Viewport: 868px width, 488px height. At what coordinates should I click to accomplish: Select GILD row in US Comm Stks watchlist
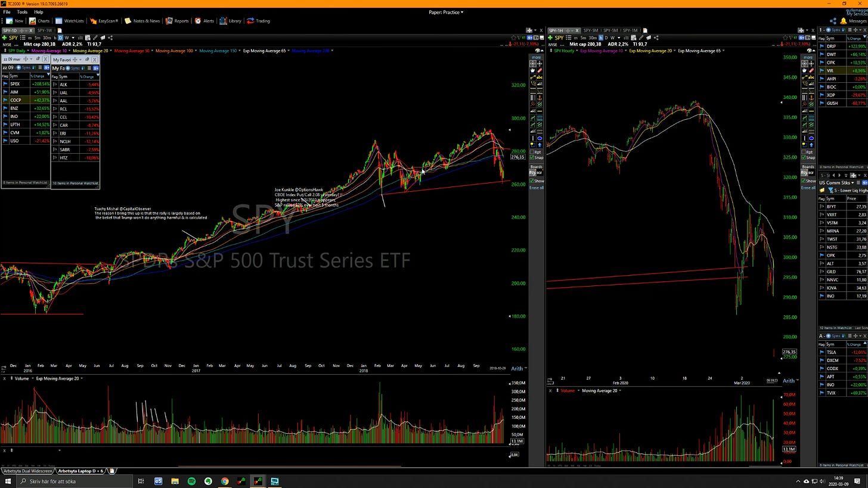coord(843,272)
